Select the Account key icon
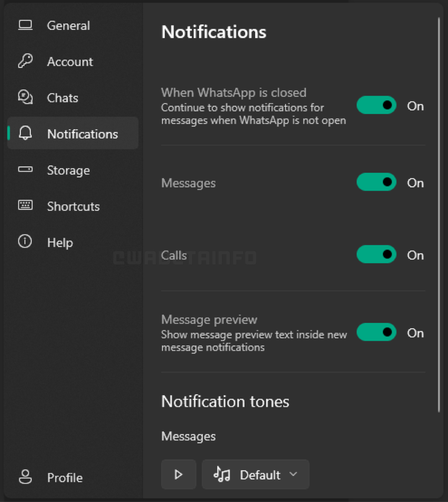This screenshot has height=502, width=448. (25, 61)
